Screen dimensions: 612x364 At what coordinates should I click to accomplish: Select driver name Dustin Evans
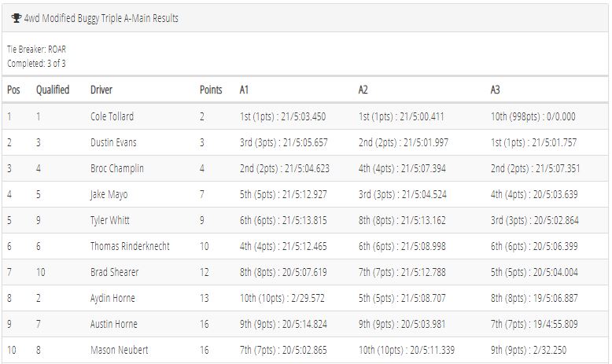113,142
